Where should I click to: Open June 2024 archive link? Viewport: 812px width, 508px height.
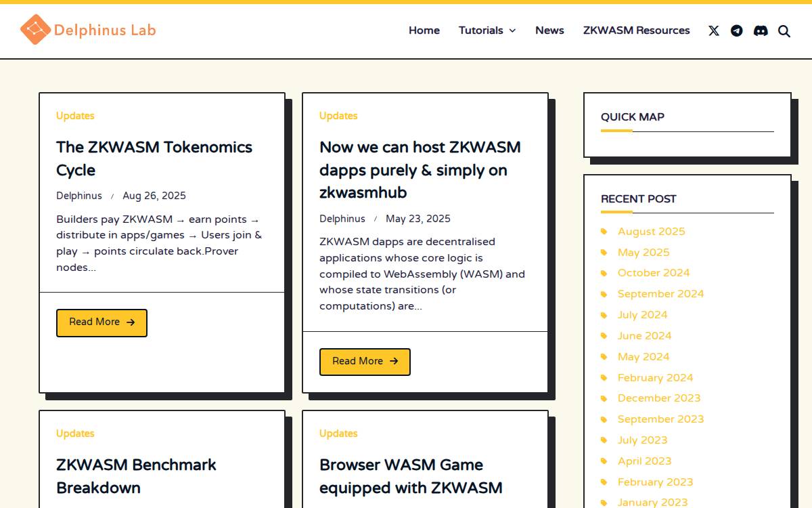point(645,336)
